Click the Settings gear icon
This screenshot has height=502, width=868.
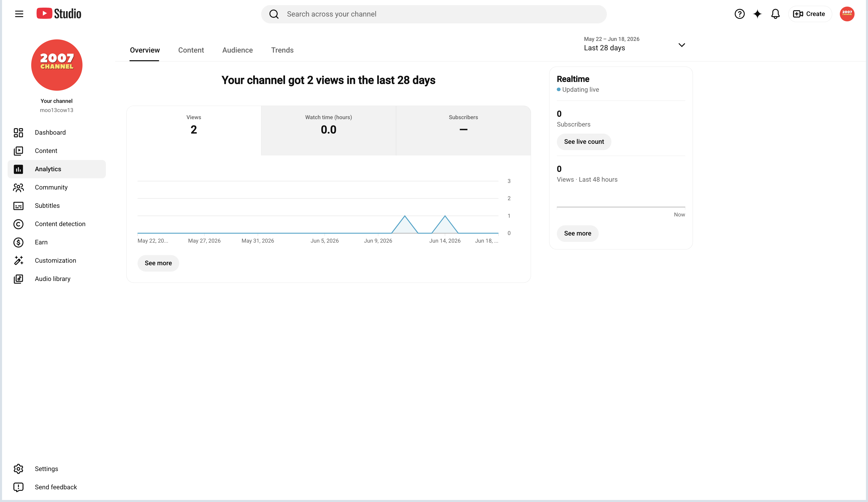[x=18, y=468]
